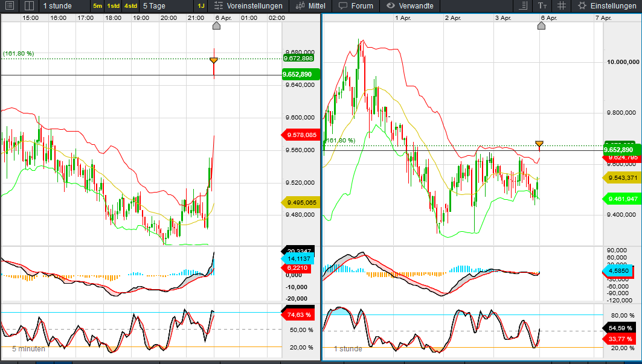This screenshot has width=642, height=364.
Task: Click the green 9.461,947 lower band label
Action: [x=621, y=199]
